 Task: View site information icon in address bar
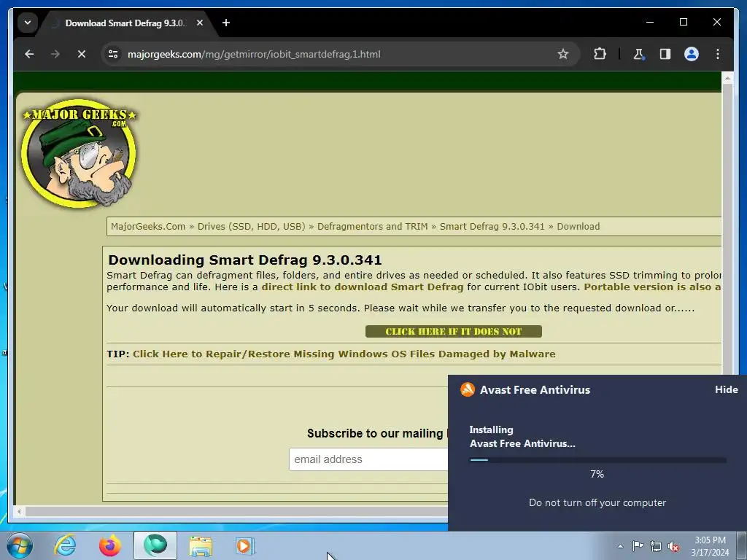(113, 54)
